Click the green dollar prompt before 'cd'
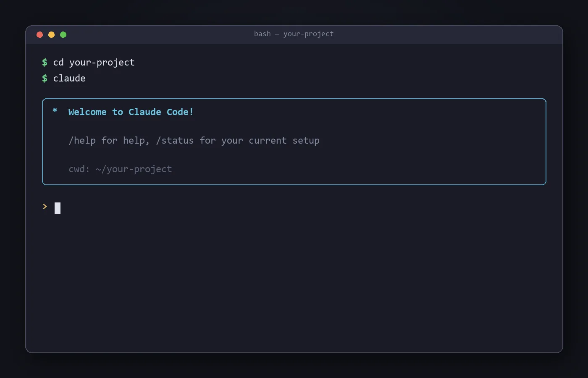This screenshot has width=588, height=378. pyautogui.click(x=45, y=63)
